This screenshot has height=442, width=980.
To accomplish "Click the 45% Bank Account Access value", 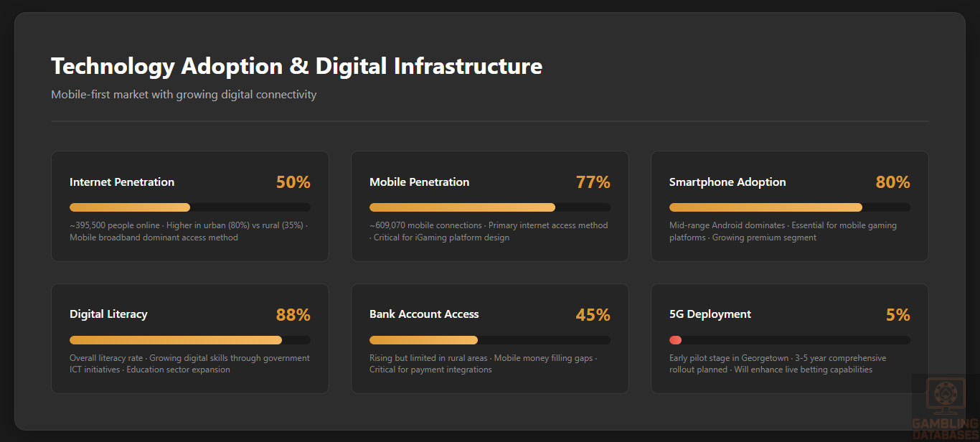I will pyautogui.click(x=593, y=315).
